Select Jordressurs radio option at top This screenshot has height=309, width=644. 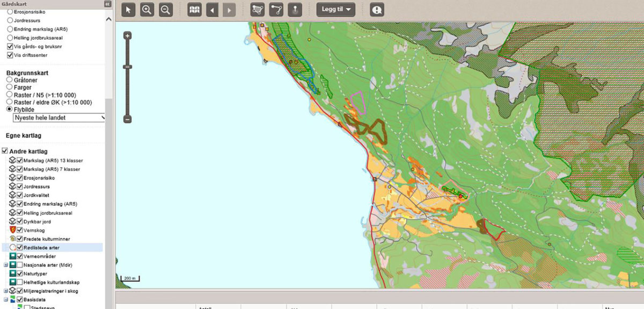point(10,20)
